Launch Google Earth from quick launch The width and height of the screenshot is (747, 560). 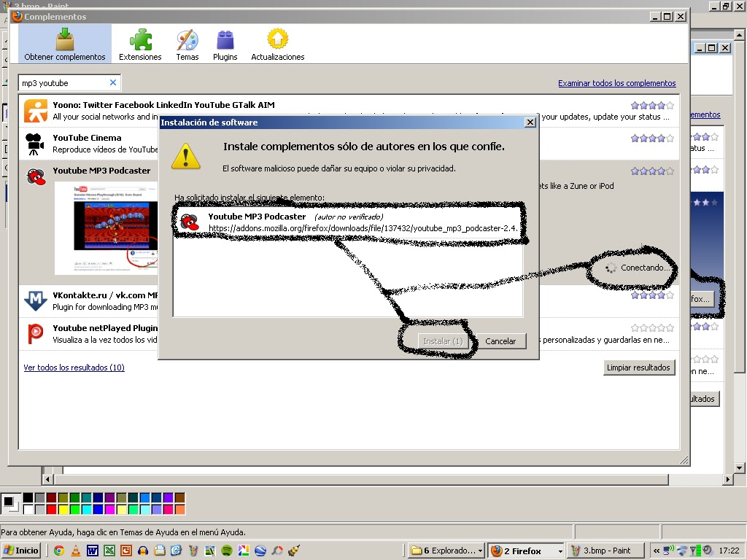260,551
